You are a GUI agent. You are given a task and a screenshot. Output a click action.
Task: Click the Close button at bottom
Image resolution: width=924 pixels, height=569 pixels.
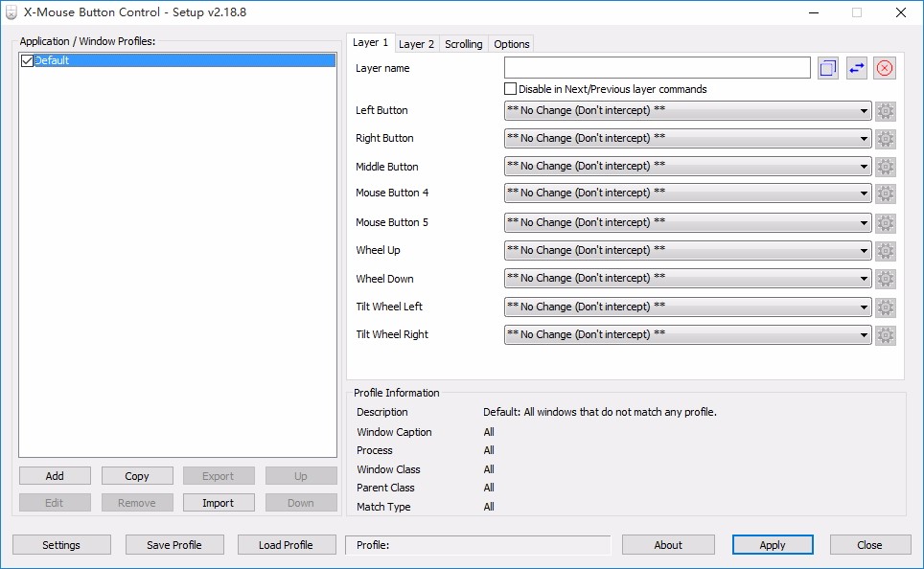click(869, 545)
